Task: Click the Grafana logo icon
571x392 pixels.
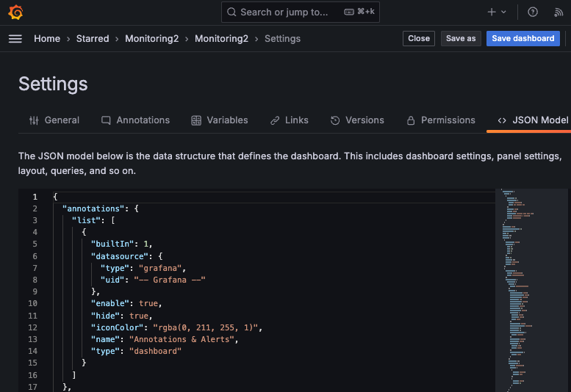Action: tap(15, 12)
